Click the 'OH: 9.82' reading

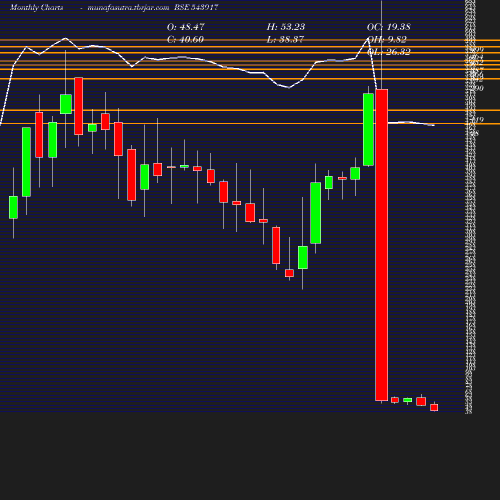387,40
